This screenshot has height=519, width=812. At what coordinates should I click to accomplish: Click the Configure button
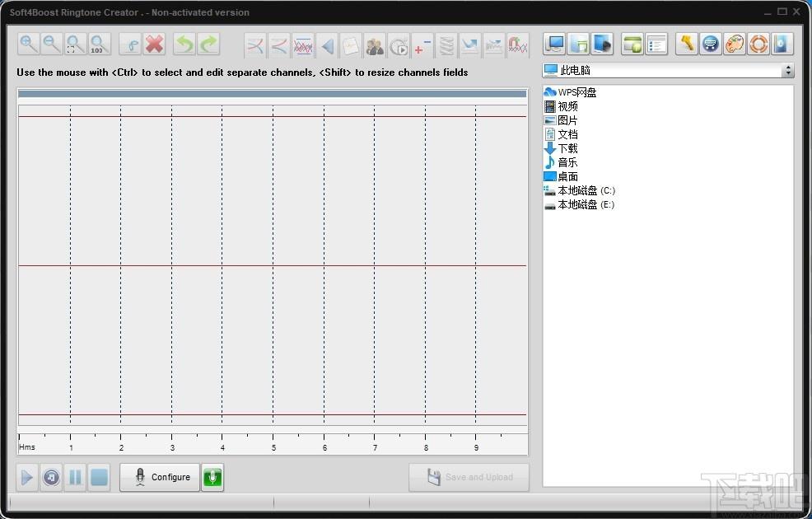[160, 477]
